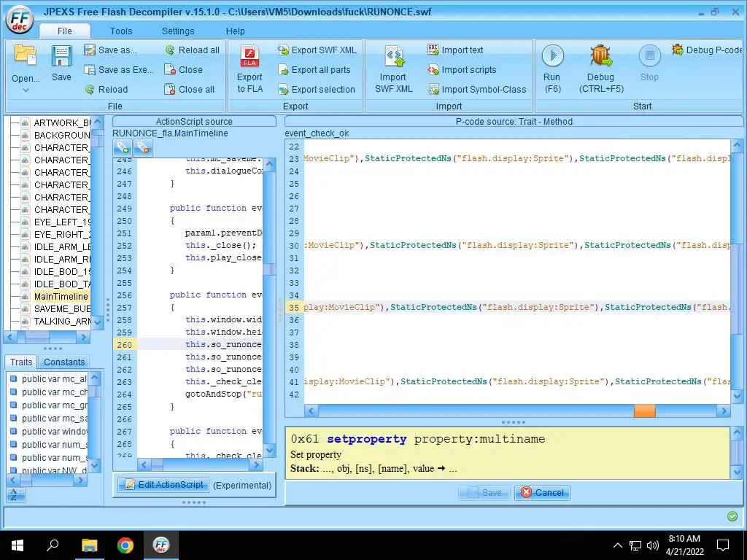The height and width of the screenshot is (560, 747).
Task: Choose Export all parts
Action: [x=314, y=69]
